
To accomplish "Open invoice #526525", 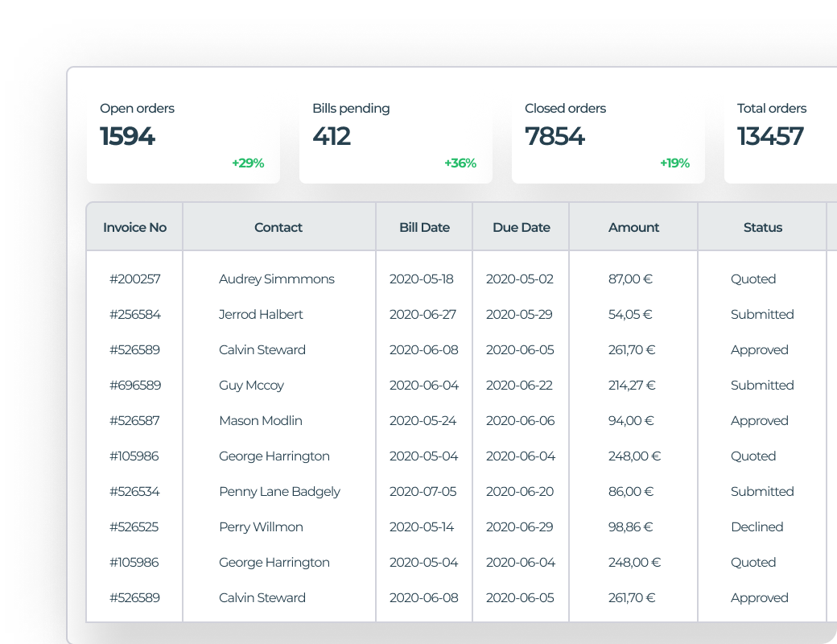I will click(134, 526).
